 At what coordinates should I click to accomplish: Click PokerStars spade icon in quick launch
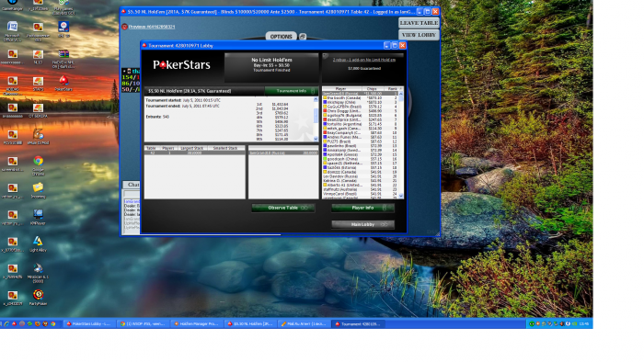15,324
